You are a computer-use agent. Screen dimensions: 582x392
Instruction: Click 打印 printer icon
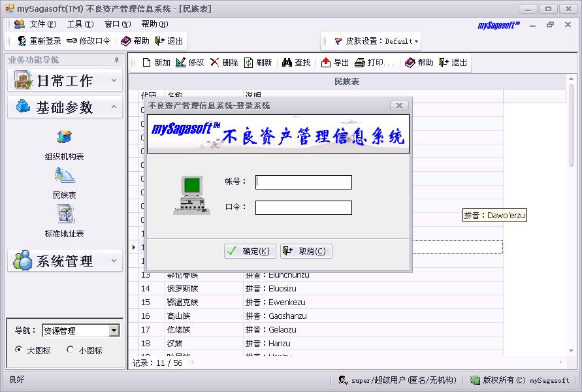pyautogui.click(x=360, y=62)
